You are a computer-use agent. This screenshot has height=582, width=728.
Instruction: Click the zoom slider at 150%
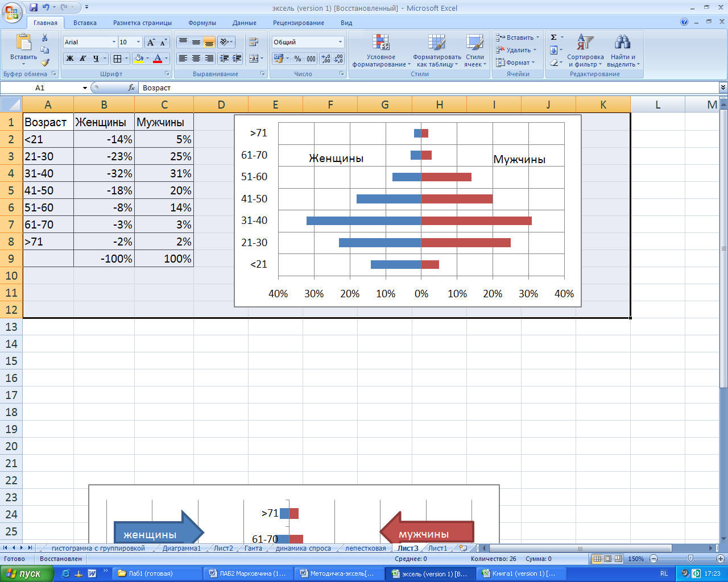[690, 559]
